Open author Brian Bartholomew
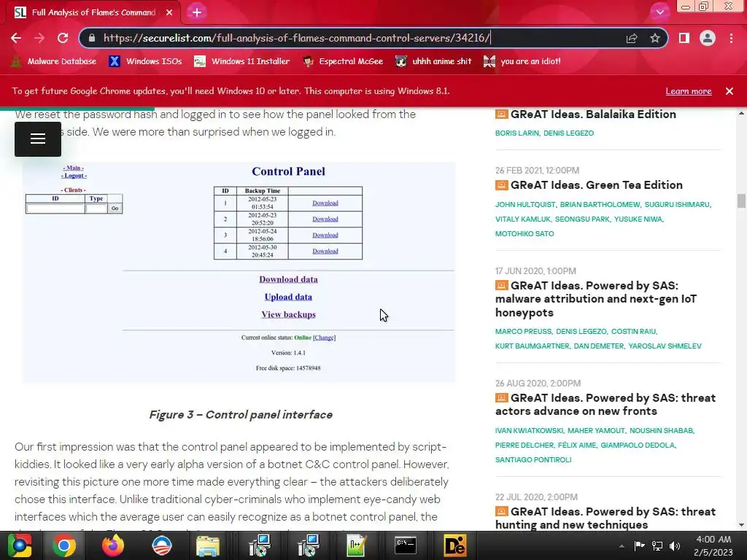The width and height of the screenshot is (747, 560). pyautogui.click(x=600, y=205)
